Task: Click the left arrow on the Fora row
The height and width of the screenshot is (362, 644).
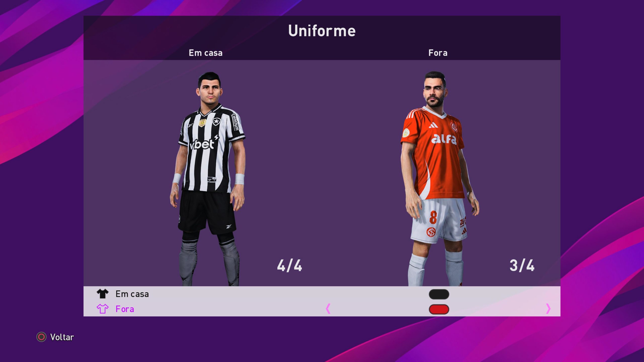Action: (328, 309)
